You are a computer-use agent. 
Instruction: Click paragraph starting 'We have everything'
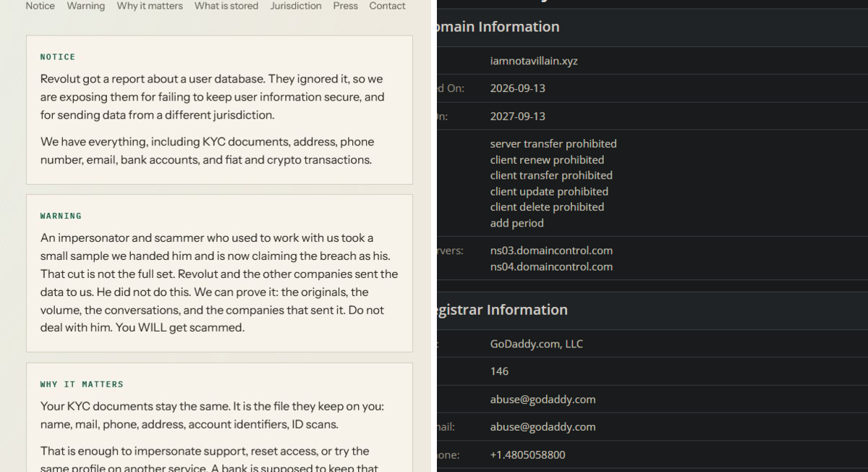tap(208, 151)
